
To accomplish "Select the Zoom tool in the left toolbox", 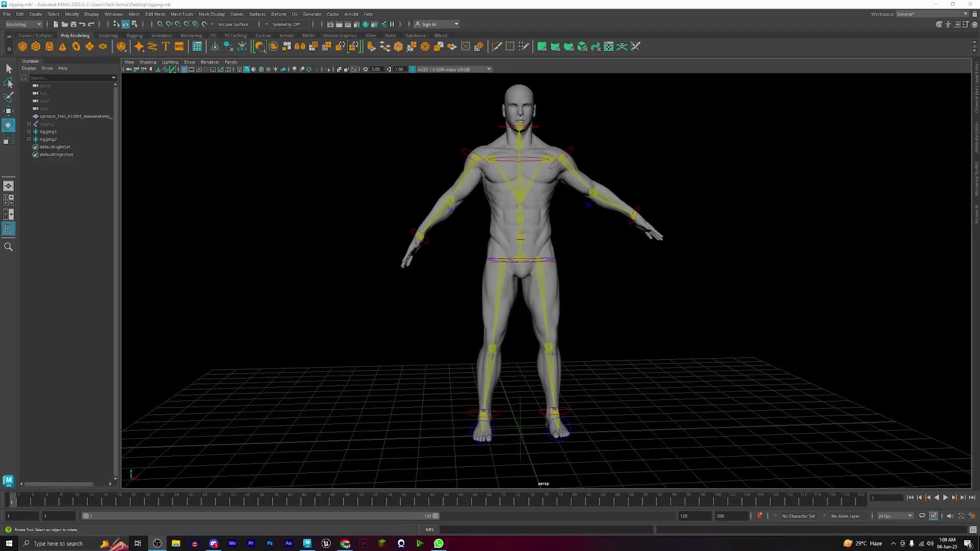I will pyautogui.click(x=8, y=247).
